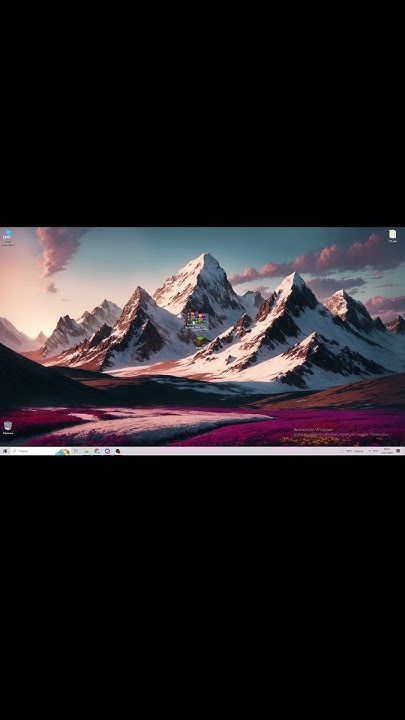This screenshot has width=405, height=720.
Task: Open Task View on the taskbar
Action: (x=76, y=451)
